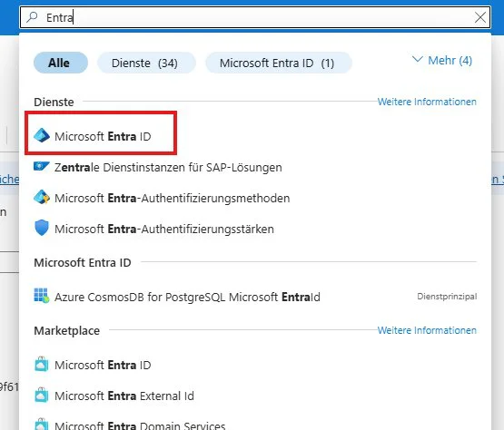The width and height of the screenshot is (504, 430).
Task: Click Marketplace bag icon for Entra External Id
Action: 42,395
